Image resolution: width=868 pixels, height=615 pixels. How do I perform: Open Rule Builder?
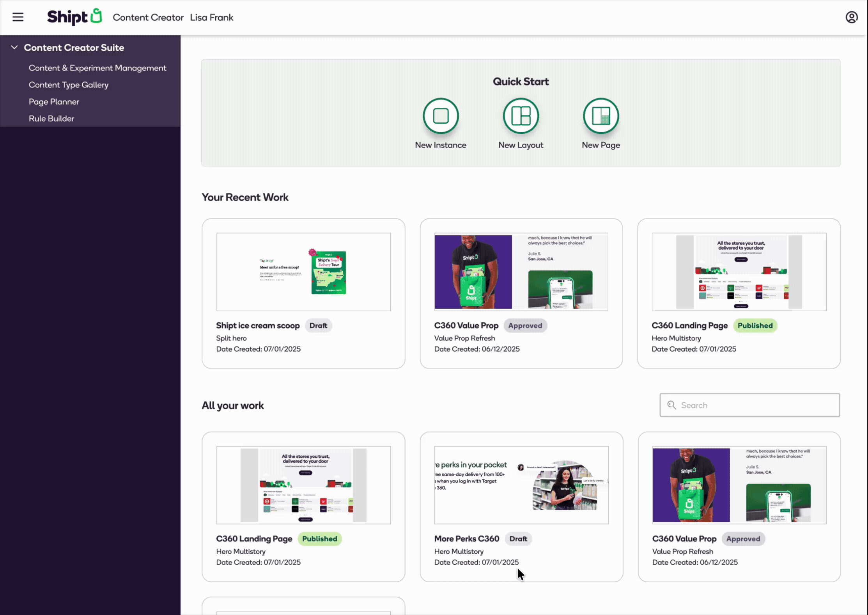[51, 118]
